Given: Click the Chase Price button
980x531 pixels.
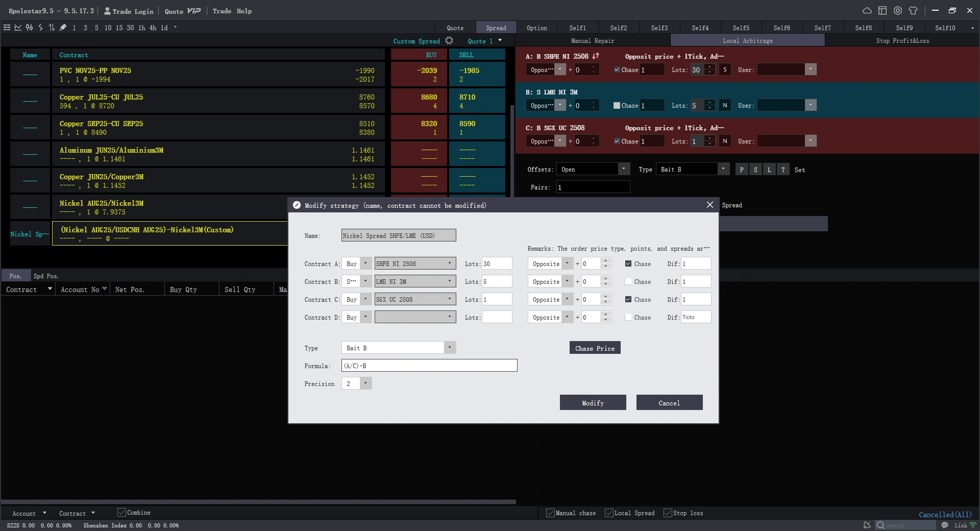Looking at the screenshot, I should pyautogui.click(x=595, y=348).
